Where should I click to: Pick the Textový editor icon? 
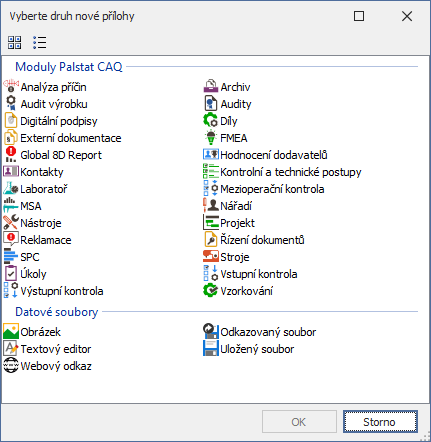click(11, 349)
